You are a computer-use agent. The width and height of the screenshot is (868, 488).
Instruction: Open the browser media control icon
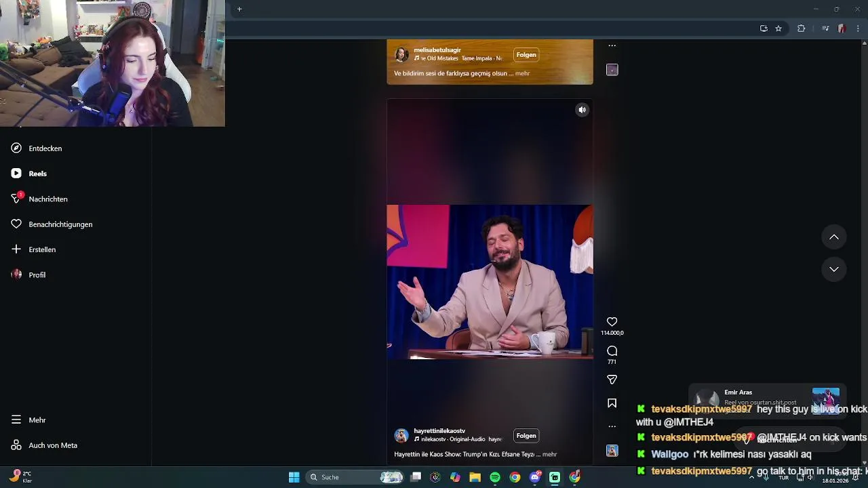point(825,28)
